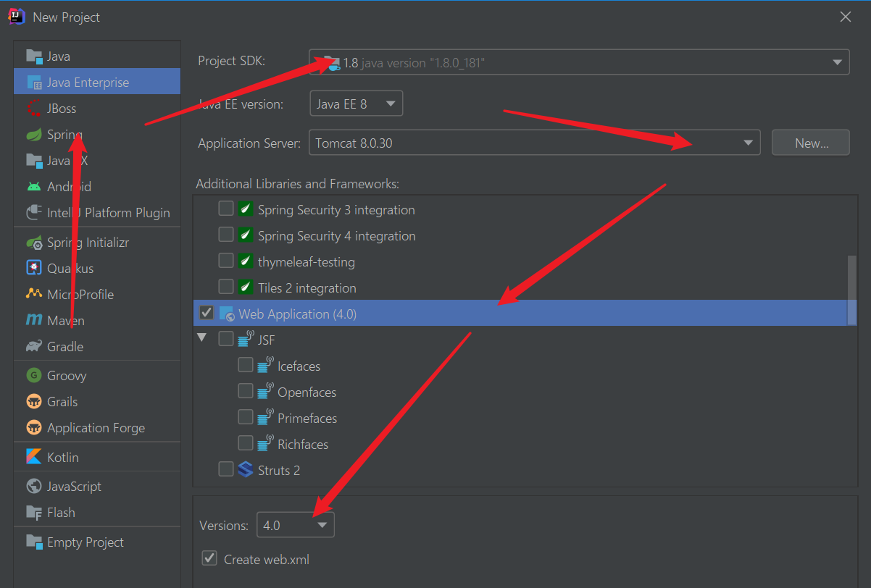Click the thymeleaf-testing leaf icon

coord(246,261)
